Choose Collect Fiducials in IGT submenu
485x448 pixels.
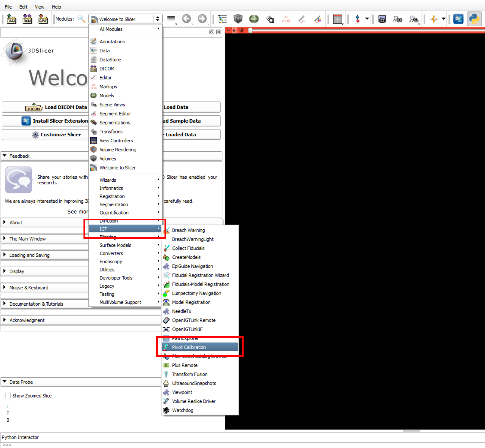(200, 248)
